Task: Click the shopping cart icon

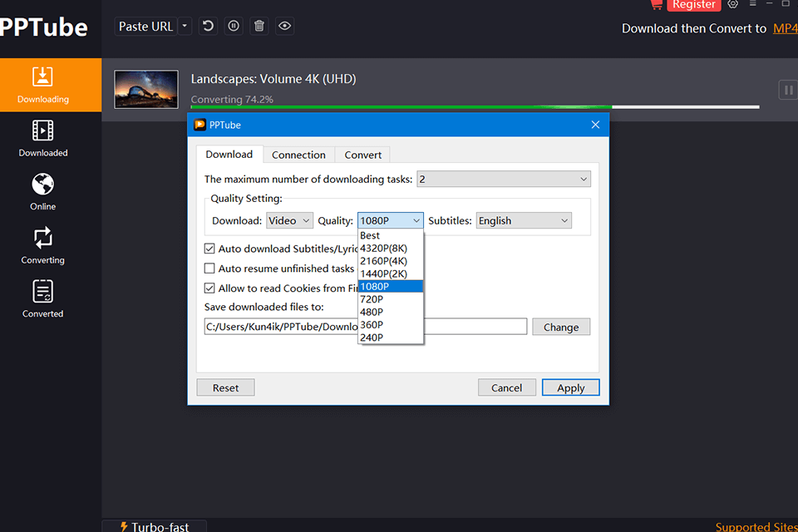Action: click(x=656, y=5)
